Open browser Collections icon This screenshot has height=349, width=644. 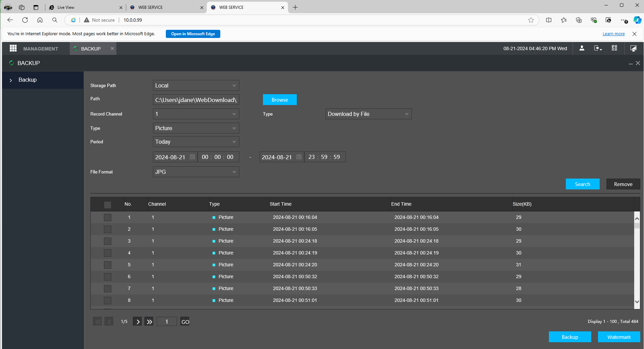(579, 20)
